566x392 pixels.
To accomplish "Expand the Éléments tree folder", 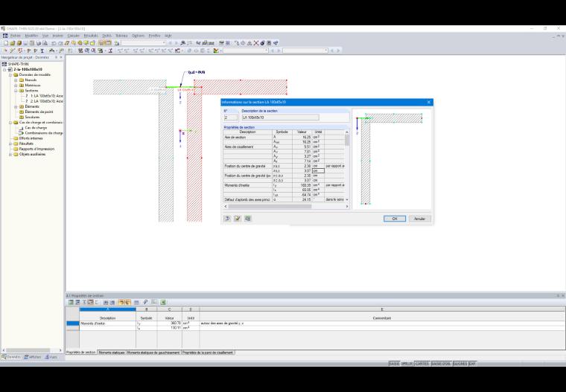I will (x=16, y=107).
